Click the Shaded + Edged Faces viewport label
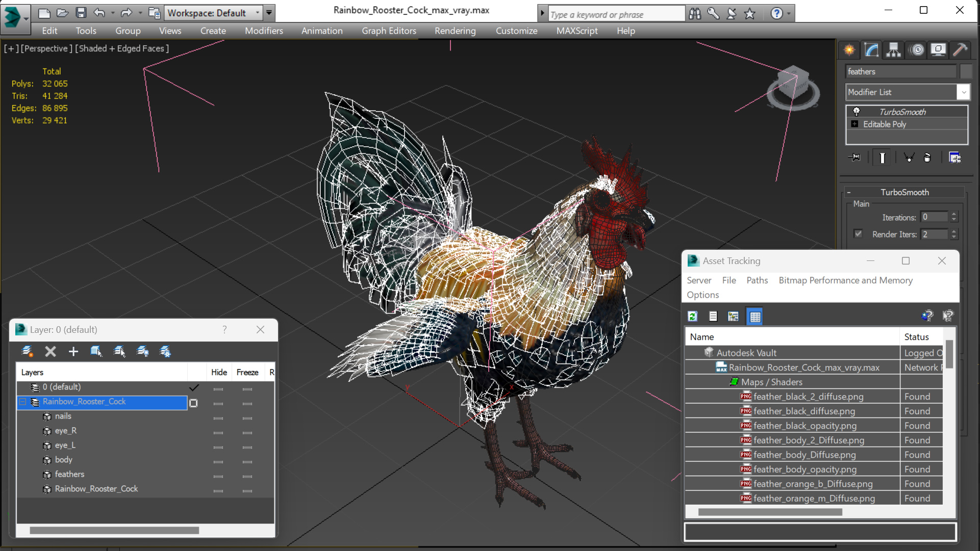The image size is (980, 551). coord(122,48)
